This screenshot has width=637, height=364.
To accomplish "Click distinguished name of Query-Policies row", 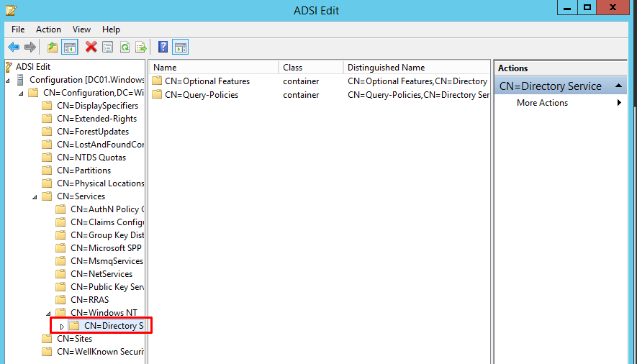I will coord(418,95).
